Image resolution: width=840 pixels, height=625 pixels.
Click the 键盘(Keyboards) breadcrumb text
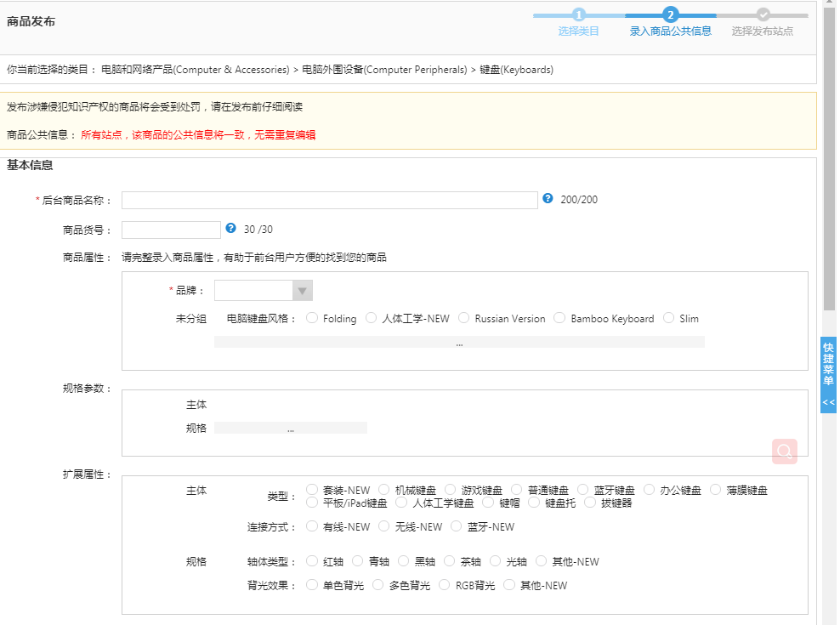pyautogui.click(x=516, y=70)
